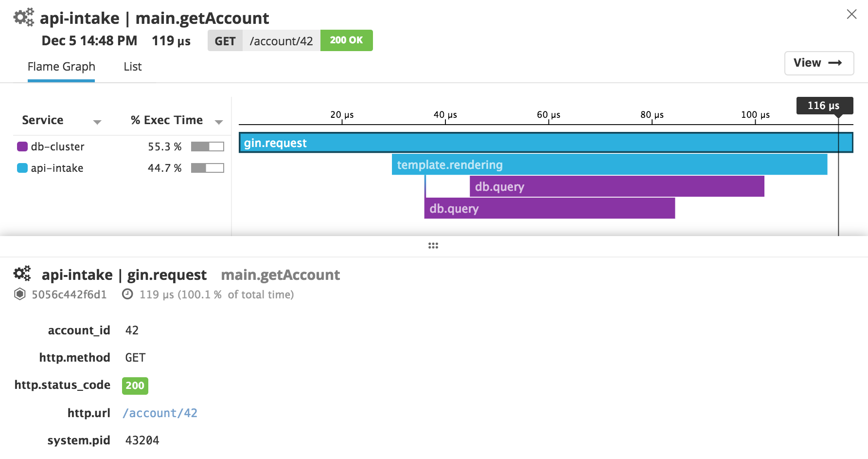Toggle the db-cluster service row visibility

[58, 146]
